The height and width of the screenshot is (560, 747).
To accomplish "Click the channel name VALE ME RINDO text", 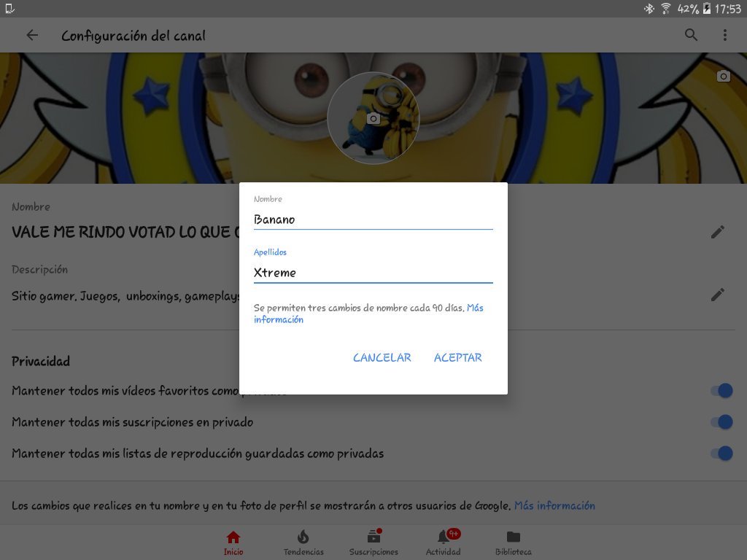I will tap(125, 232).
